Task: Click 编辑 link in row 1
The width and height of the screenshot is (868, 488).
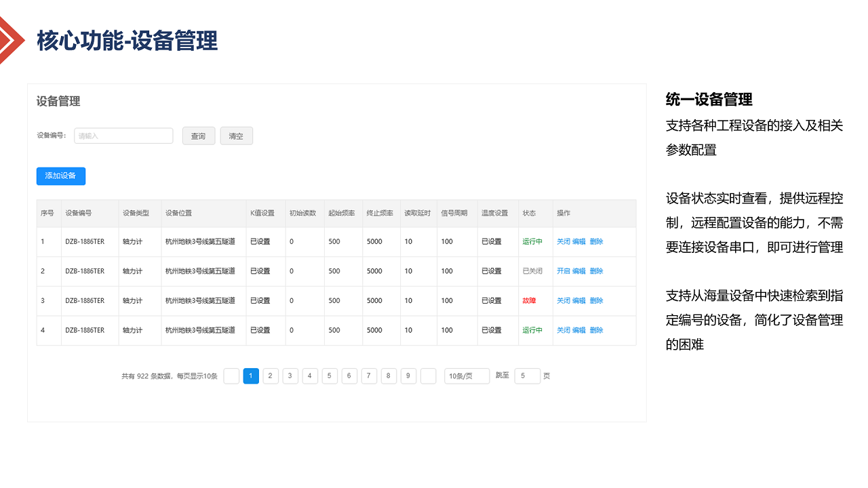Action: point(579,242)
